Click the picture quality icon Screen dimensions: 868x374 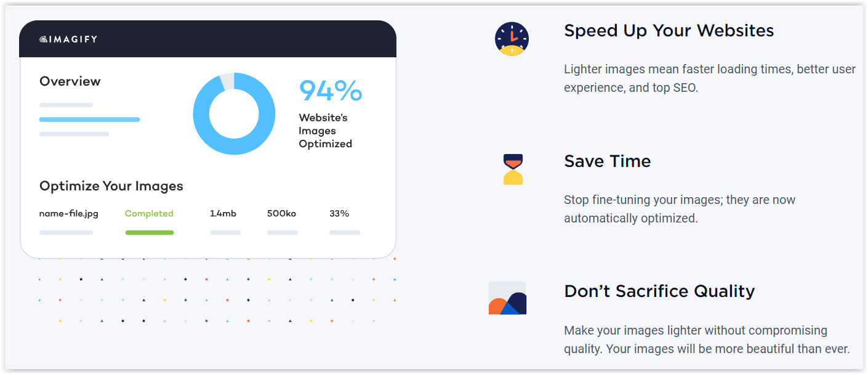pos(507,298)
